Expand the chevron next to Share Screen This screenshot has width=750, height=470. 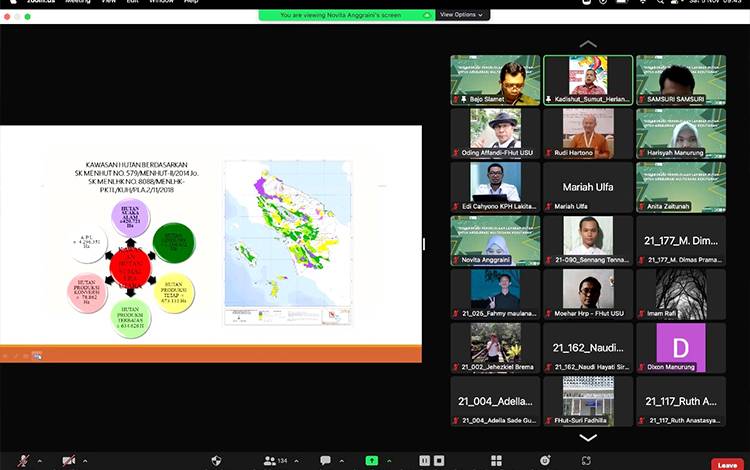[x=389, y=461]
